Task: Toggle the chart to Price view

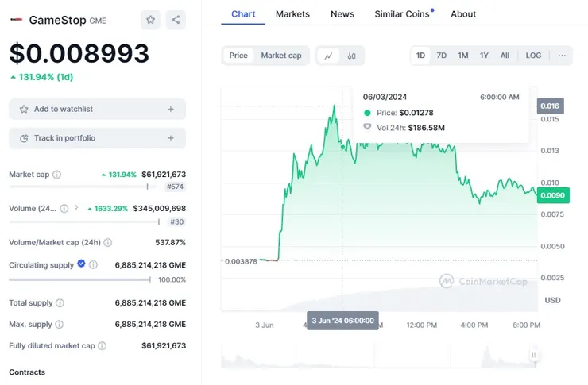Action: pyautogui.click(x=238, y=56)
